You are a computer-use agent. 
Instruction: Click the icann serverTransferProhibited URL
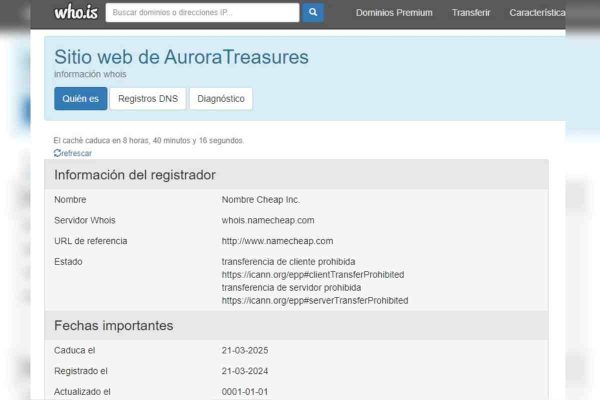coord(314,300)
